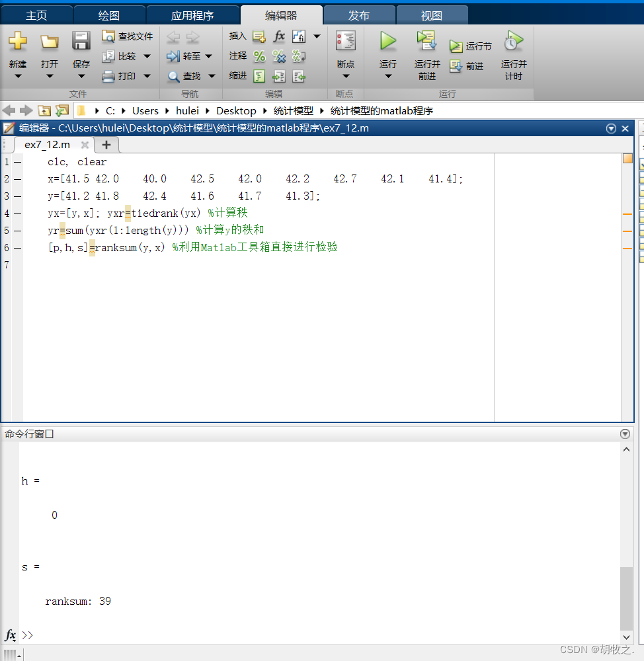Screen dimensions: 644x661
Task: Click the comment percent icon
Action: tap(259, 56)
